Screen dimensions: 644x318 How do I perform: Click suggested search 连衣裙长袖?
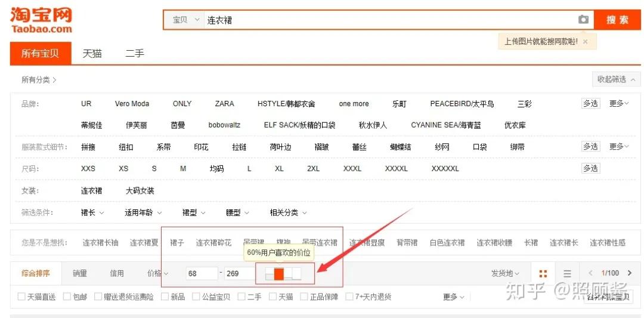[100, 243]
